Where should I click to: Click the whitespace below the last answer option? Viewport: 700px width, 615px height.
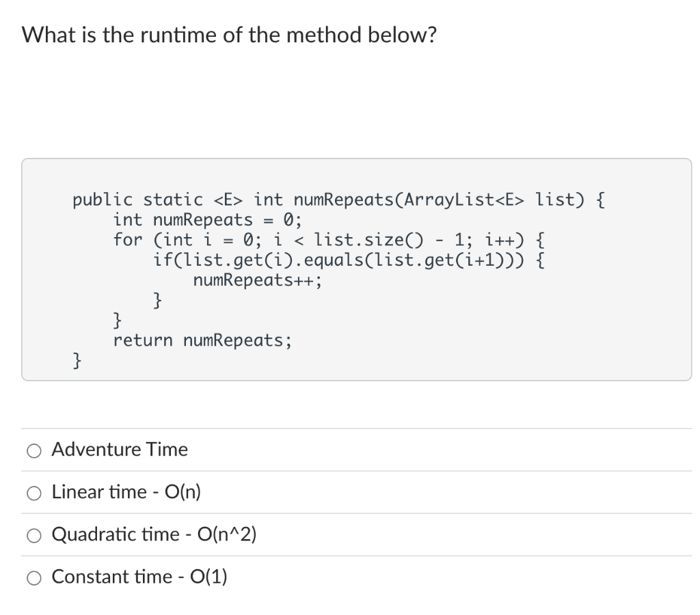(x=350, y=605)
